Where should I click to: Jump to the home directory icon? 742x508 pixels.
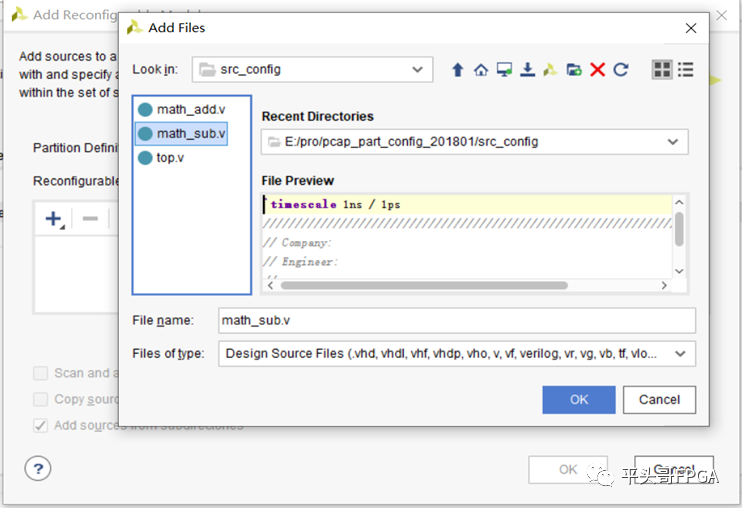(x=481, y=70)
